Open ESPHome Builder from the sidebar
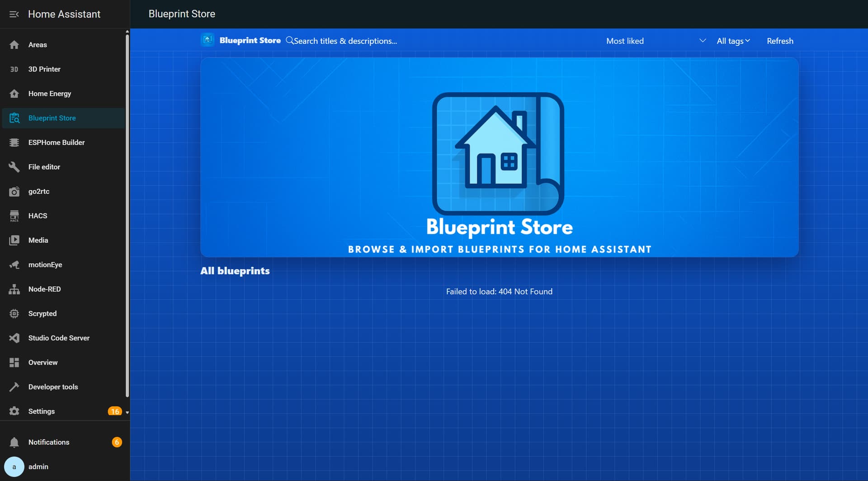Viewport: 868px width, 481px height. (63, 143)
